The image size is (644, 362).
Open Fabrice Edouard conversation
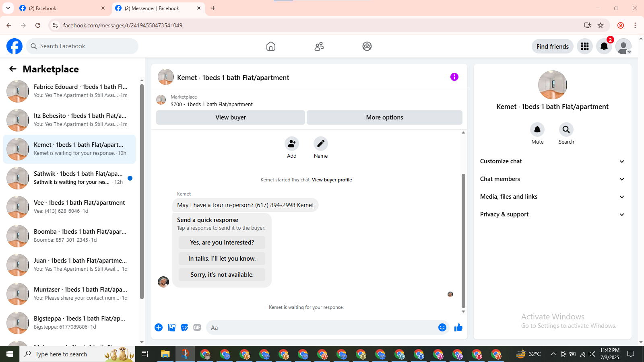[69, 91]
